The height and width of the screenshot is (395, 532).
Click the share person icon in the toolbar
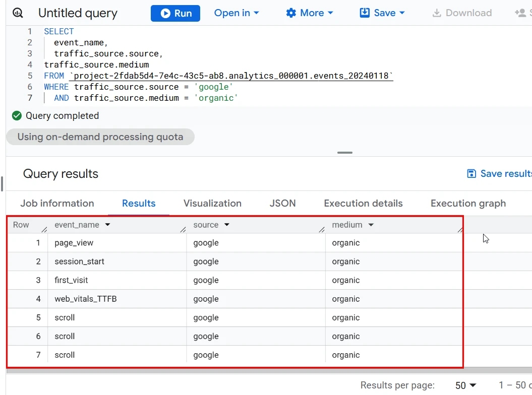[x=520, y=13]
